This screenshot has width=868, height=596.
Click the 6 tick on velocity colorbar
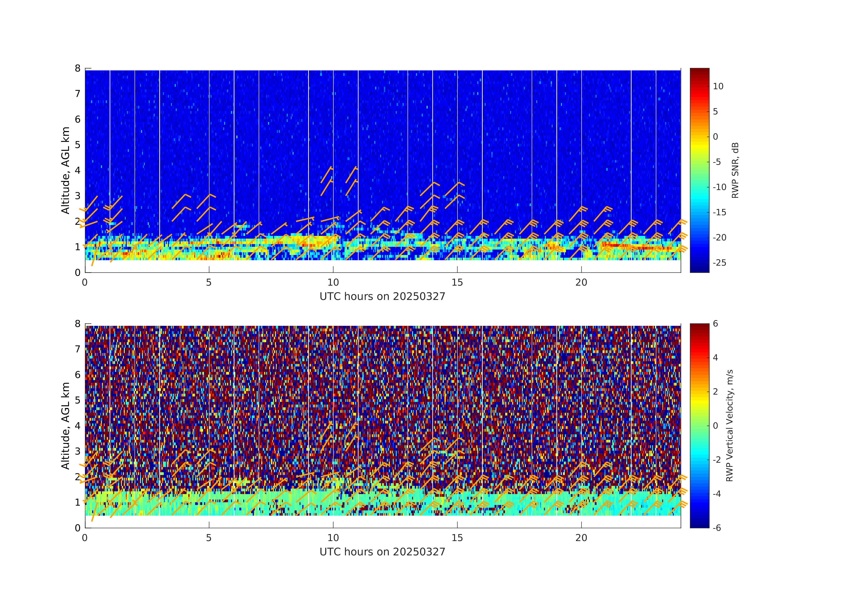(x=715, y=324)
